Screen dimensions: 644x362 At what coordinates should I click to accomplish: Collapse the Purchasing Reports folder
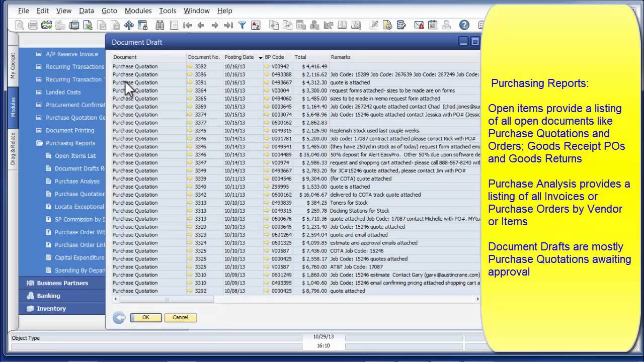point(39,143)
